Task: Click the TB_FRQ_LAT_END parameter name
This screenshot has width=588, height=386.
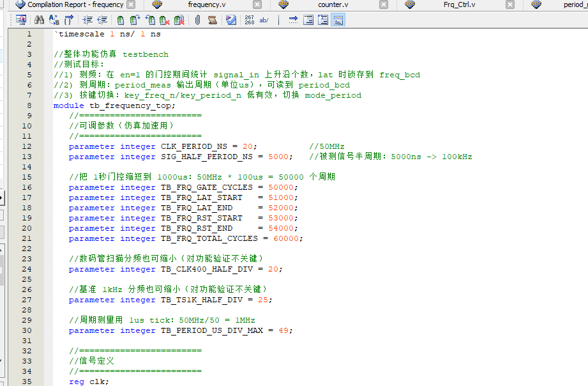Action: (x=197, y=208)
